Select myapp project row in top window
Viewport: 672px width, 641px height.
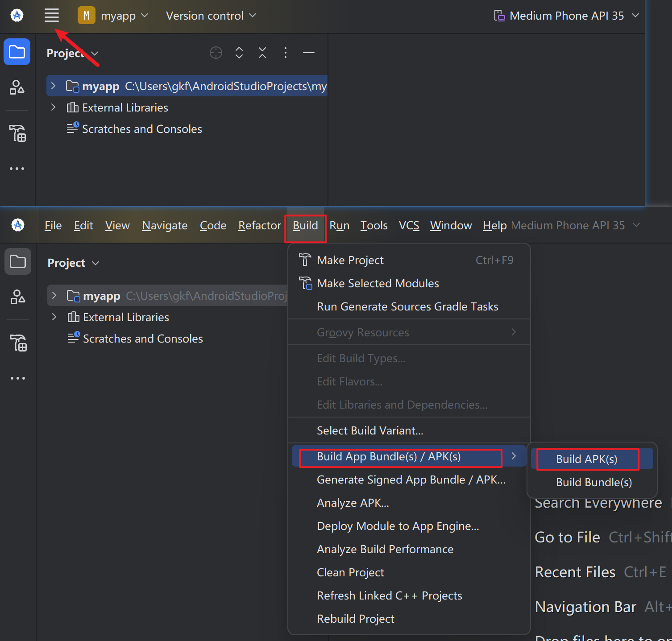pos(187,86)
